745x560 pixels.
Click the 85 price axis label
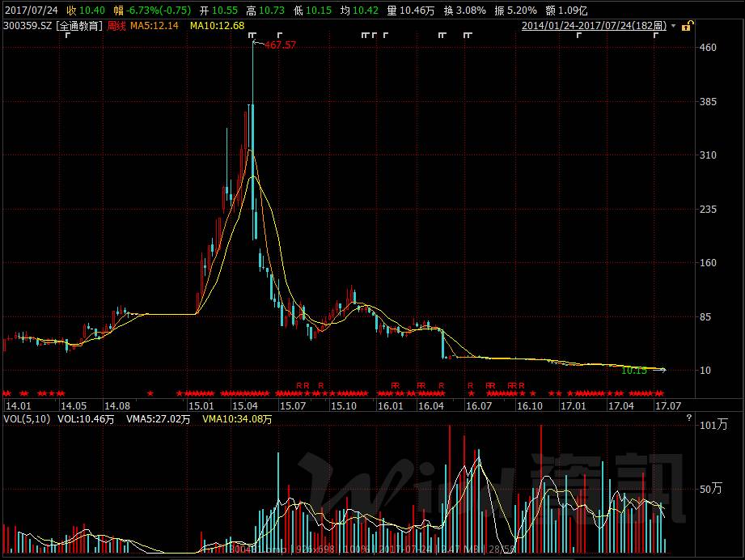tap(706, 316)
